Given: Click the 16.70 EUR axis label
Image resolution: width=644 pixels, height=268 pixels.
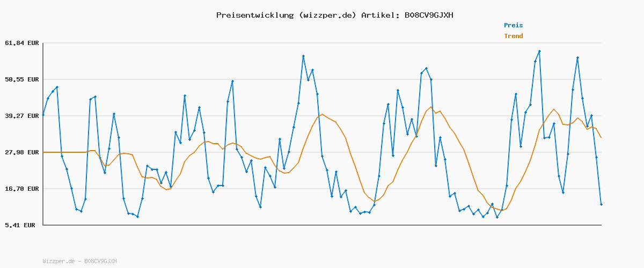Looking at the screenshot, I should [22, 189].
